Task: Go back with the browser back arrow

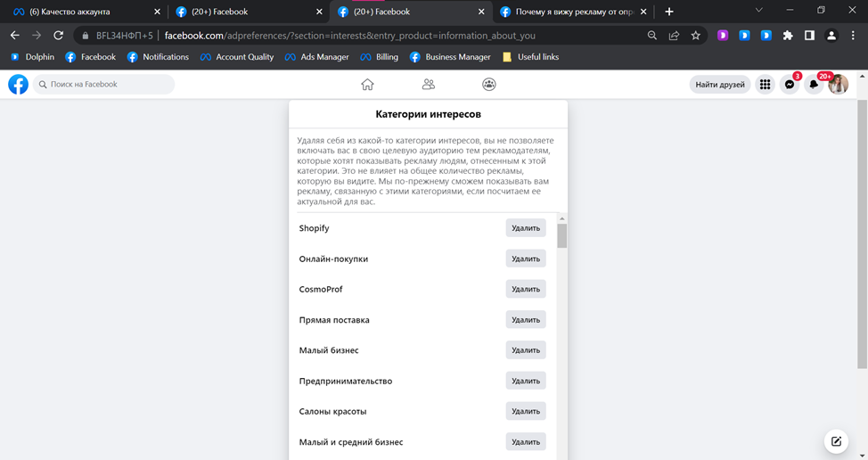Action: coord(15,36)
